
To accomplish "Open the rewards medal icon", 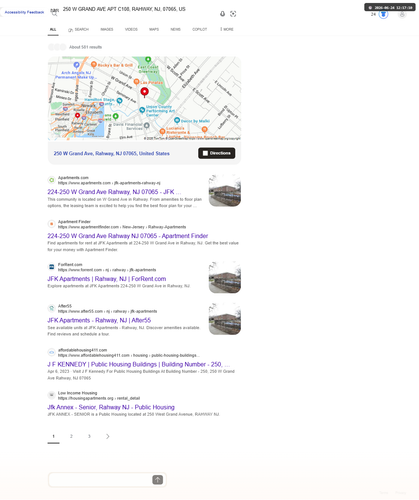I will [x=383, y=14].
